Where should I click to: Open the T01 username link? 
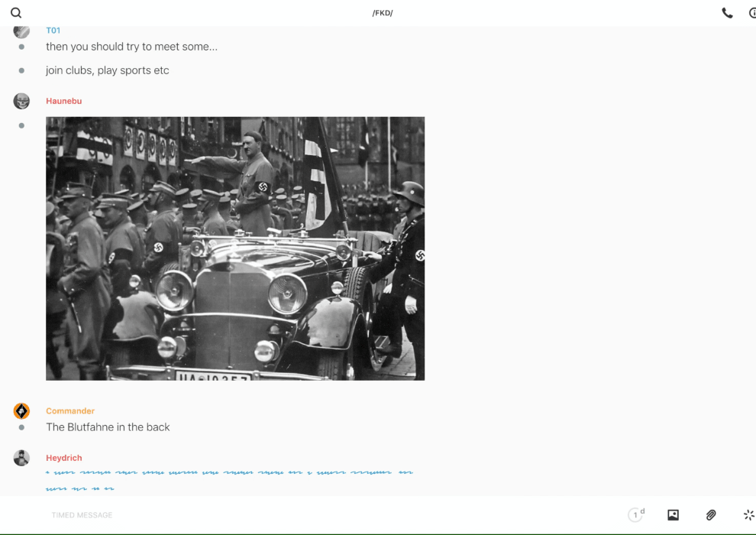(x=53, y=31)
